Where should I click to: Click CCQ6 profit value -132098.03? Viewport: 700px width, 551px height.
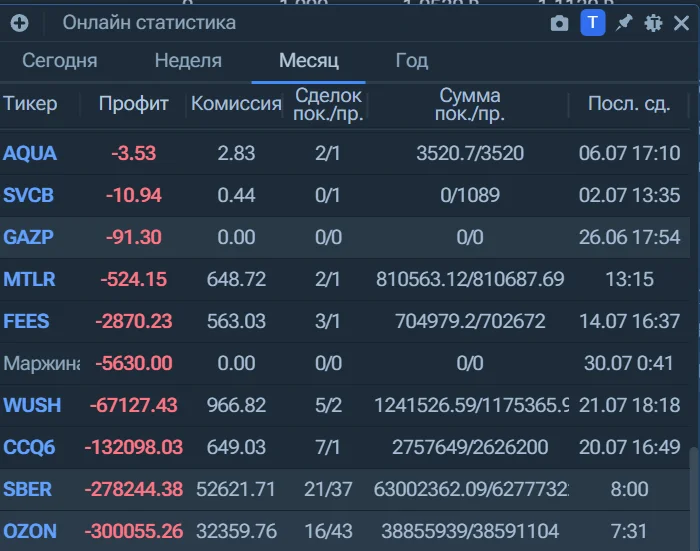[x=133, y=447]
